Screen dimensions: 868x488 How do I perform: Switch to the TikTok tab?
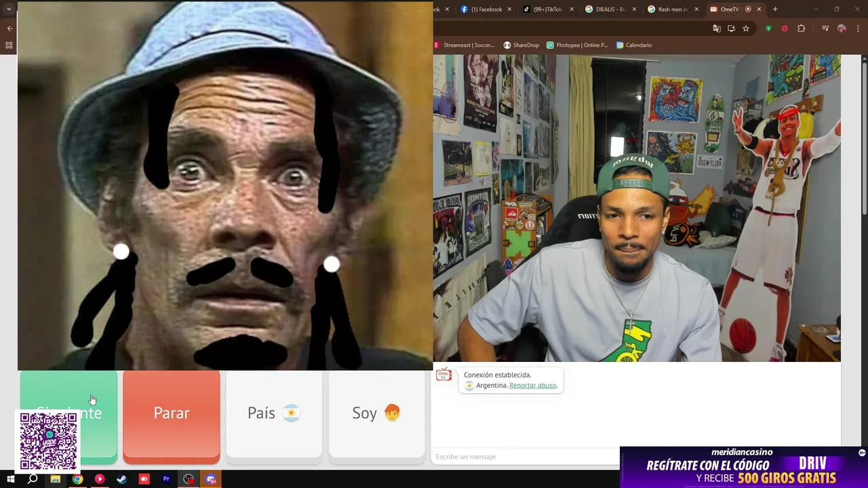[x=549, y=9]
